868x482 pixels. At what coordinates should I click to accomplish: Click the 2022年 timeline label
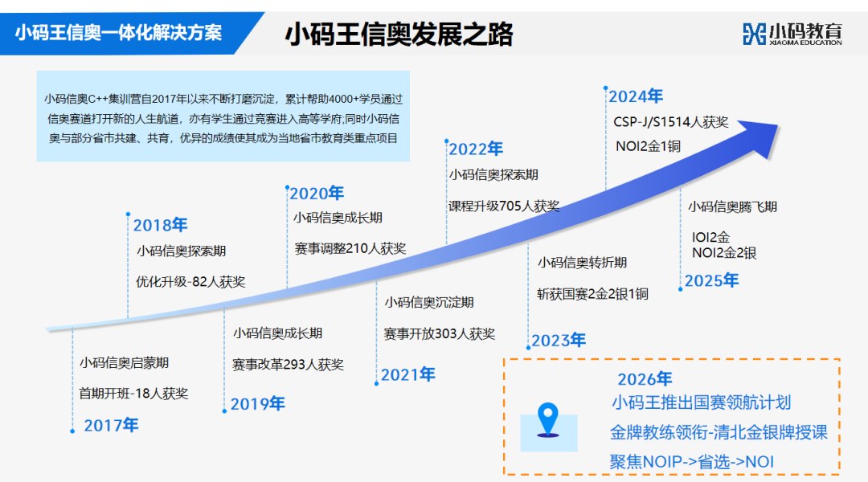(x=476, y=149)
